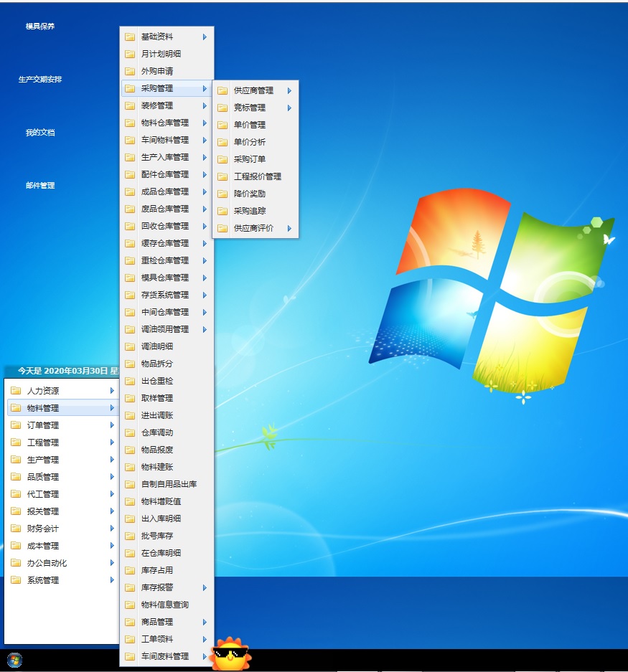Viewport: 628px width, 672px height.
Task: Click the folder icon beside 物品报废
Action: point(129,450)
